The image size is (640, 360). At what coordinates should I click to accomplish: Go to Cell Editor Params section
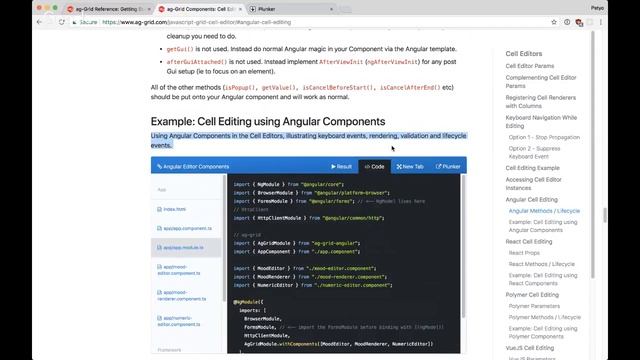pos(530,66)
